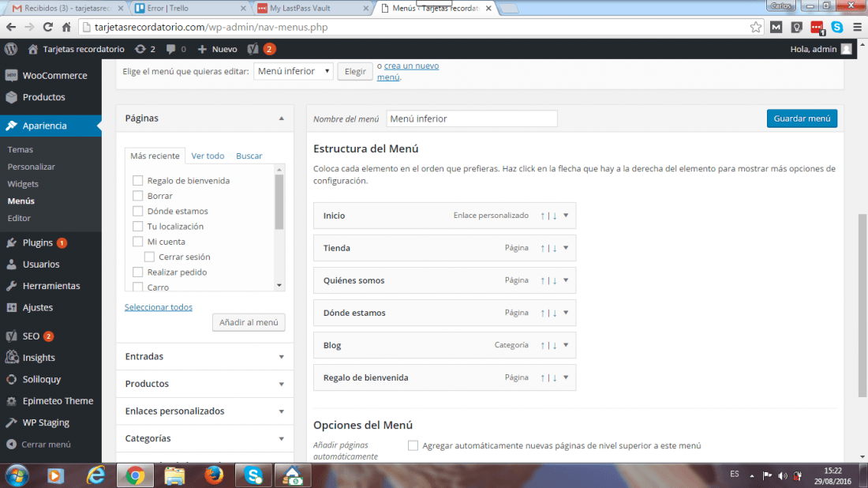Click pages list scroll down arrow
Screen dimensions: 868x488
point(279,286)
